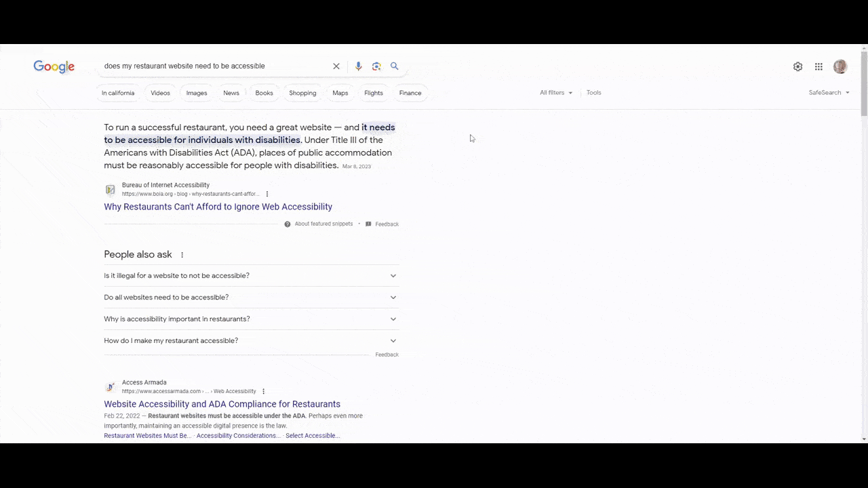
Task: Click the Feedback link under the featured snippet
Action: pyautogui.click(x=387, y=224)
